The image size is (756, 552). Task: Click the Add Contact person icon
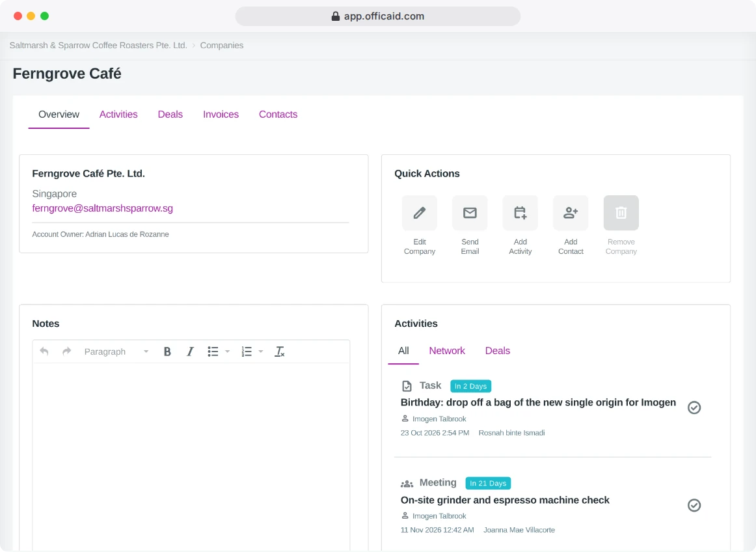[x=571, y=213]
